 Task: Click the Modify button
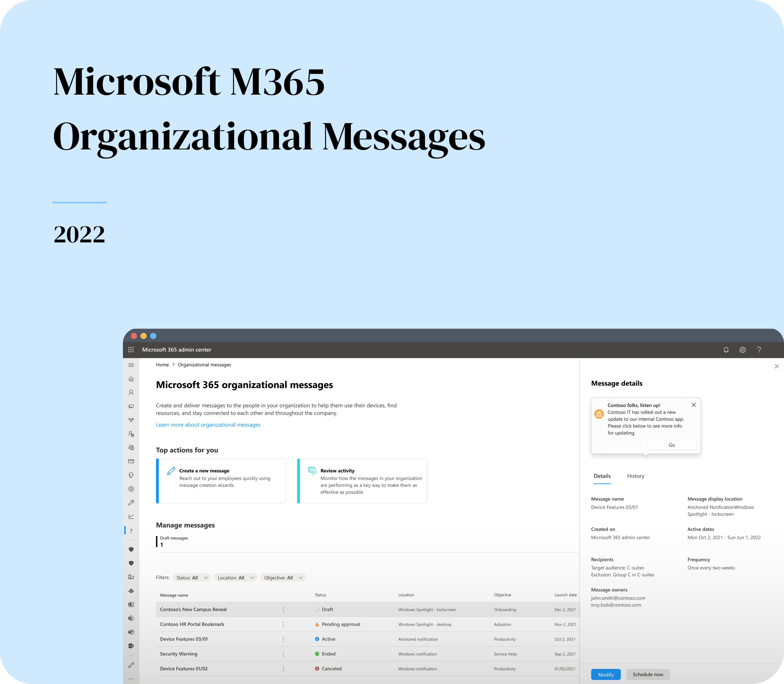[606, 674]
